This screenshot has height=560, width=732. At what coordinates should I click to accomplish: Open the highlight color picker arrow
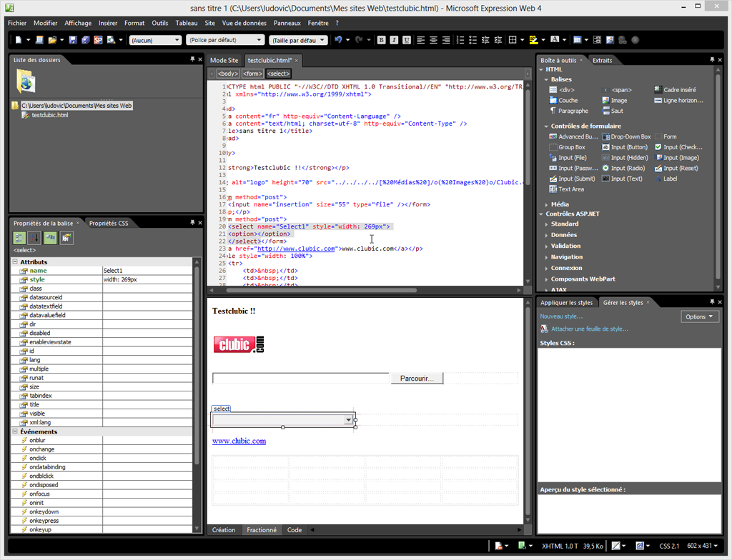coord(543,40)
